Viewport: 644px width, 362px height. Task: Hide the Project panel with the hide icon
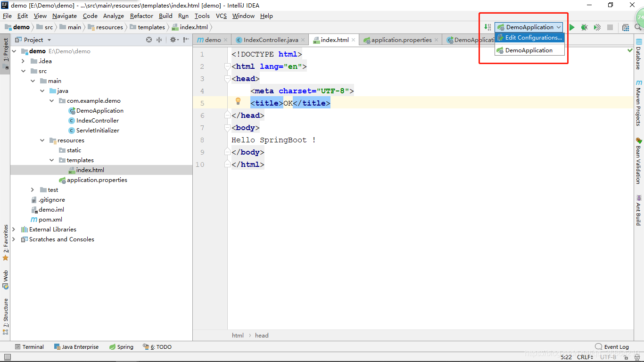(186, 40)
